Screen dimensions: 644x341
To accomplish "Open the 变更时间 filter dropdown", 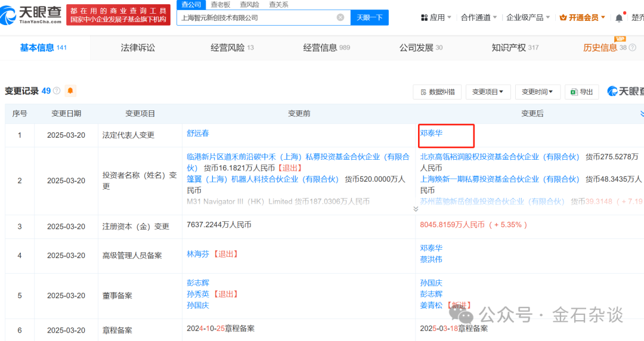I will tap(538, 92).
